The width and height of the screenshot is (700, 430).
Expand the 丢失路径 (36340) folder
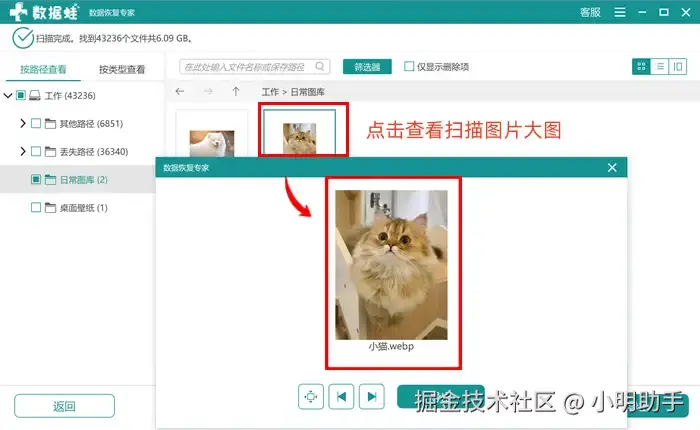(x=22, y=151)
